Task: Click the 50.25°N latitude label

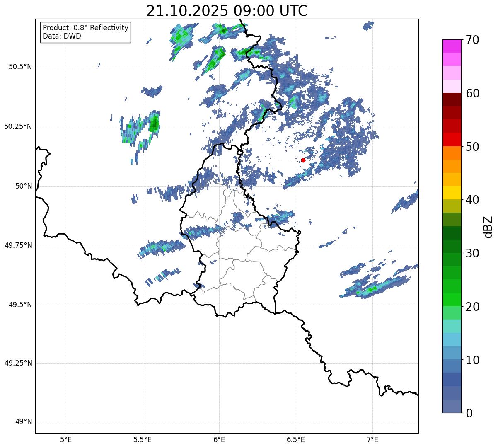Action: 18,126
